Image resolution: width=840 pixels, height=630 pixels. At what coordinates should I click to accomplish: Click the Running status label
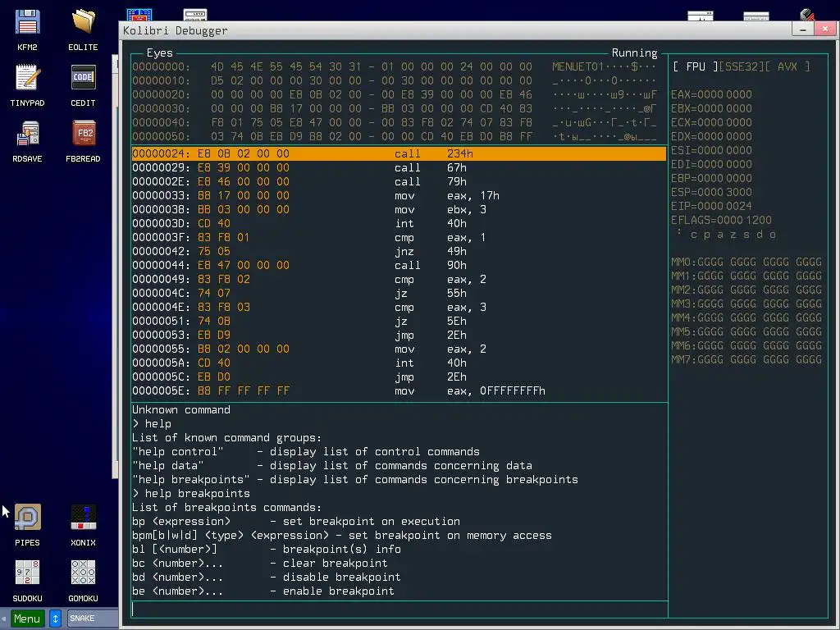coord(634,52)
